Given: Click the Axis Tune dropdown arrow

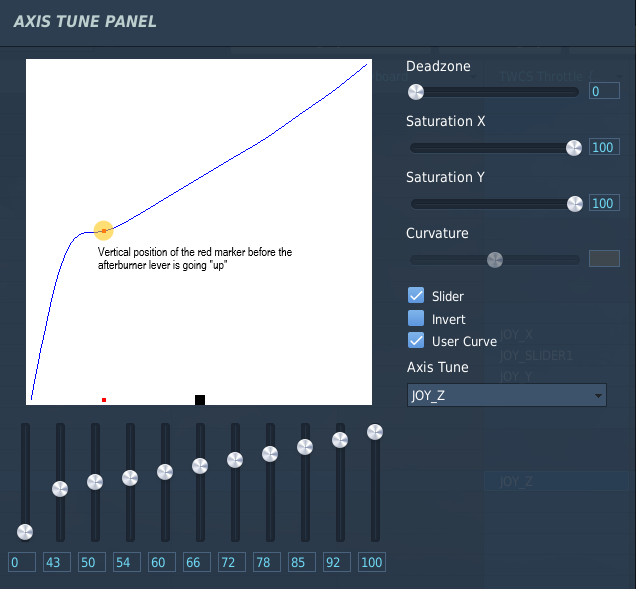Looking at the screenshot, I should pos(598,396).
